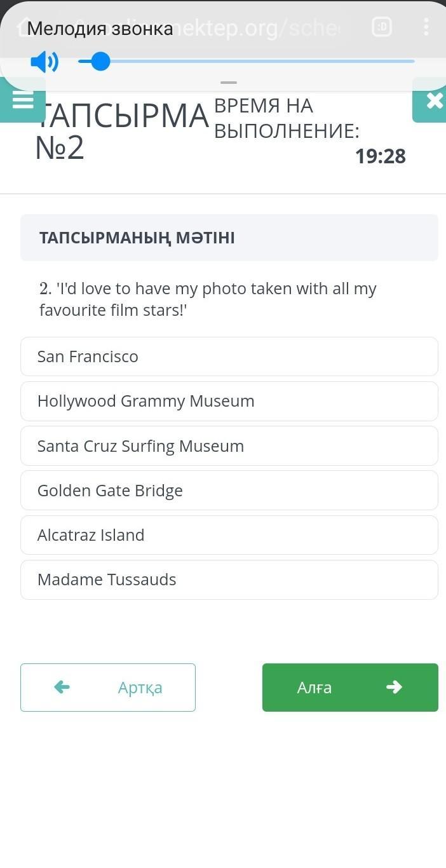Pick the Santa Cruz Surfing Museum answer
The image size is (446, 868).
[x=229, y=446]
